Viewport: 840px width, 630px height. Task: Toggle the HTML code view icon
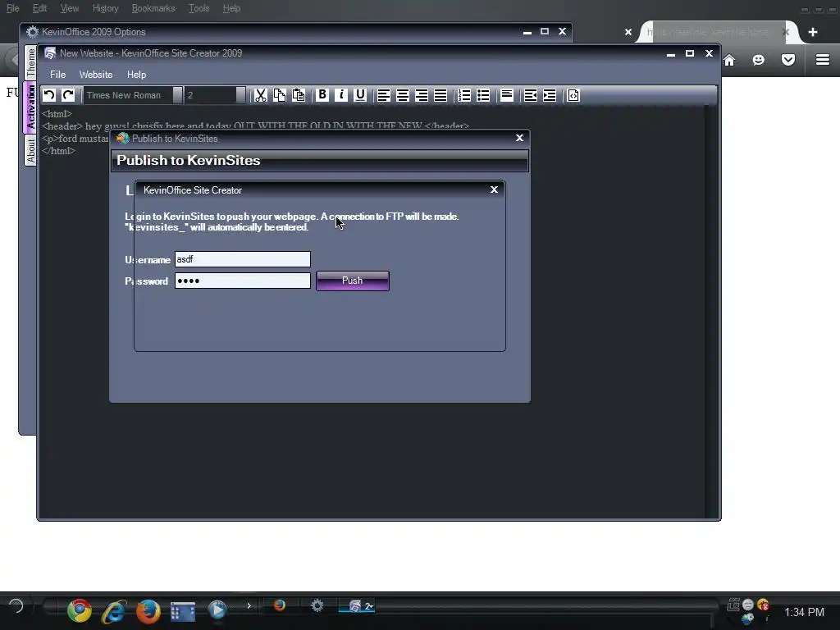click(x=573, y=95)
